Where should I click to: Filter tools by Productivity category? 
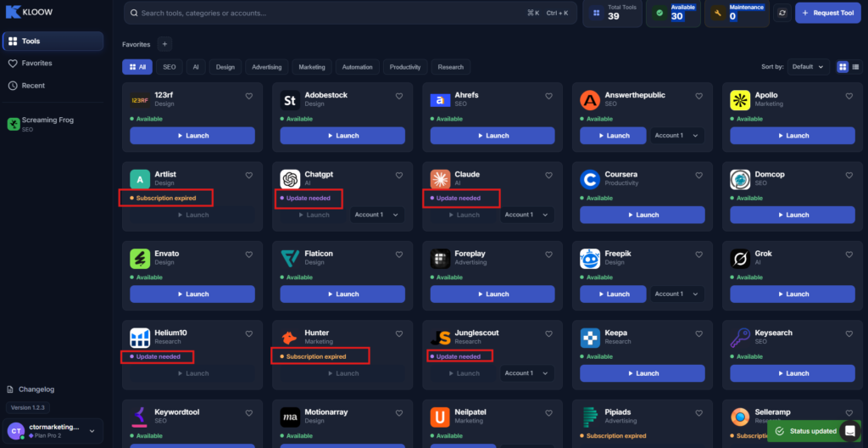point(405,67)
